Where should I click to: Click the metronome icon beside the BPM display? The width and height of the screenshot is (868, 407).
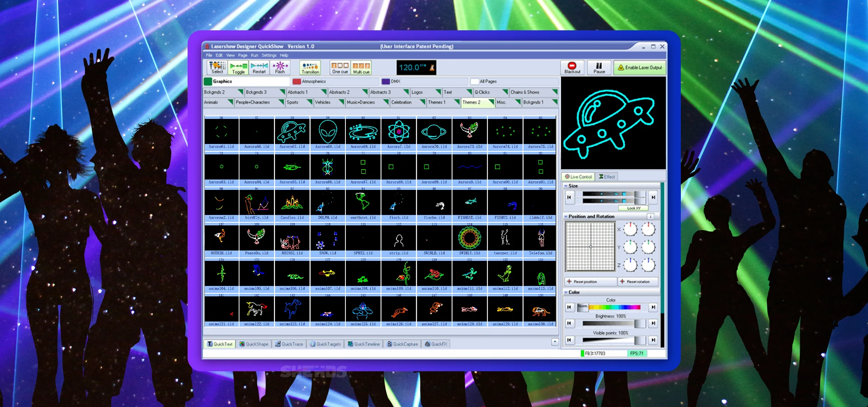pos(431,67)
